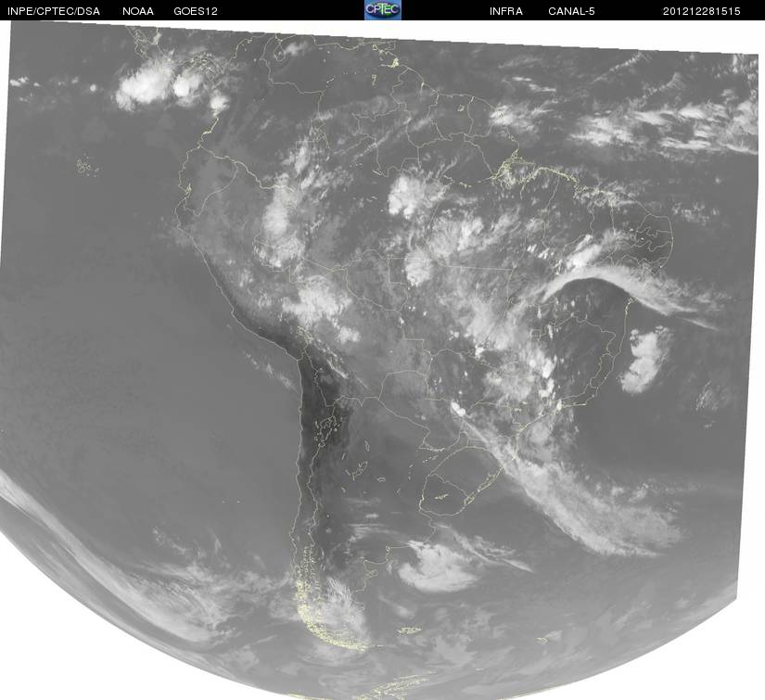Click the INFRA label in the header
Image resolution: width=765 pixels, height=700 pixels.
pos(506,11)
